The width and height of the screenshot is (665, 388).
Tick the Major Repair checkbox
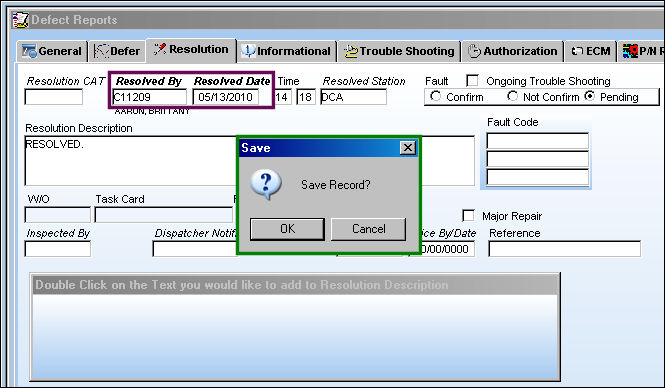(x=468, y=215)
